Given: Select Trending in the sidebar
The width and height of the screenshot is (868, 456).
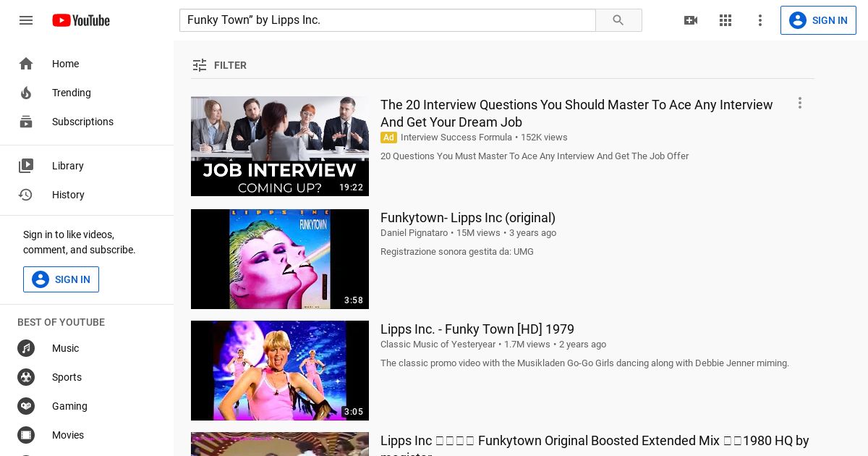Looking at the screenshot, I should [72, 93].
